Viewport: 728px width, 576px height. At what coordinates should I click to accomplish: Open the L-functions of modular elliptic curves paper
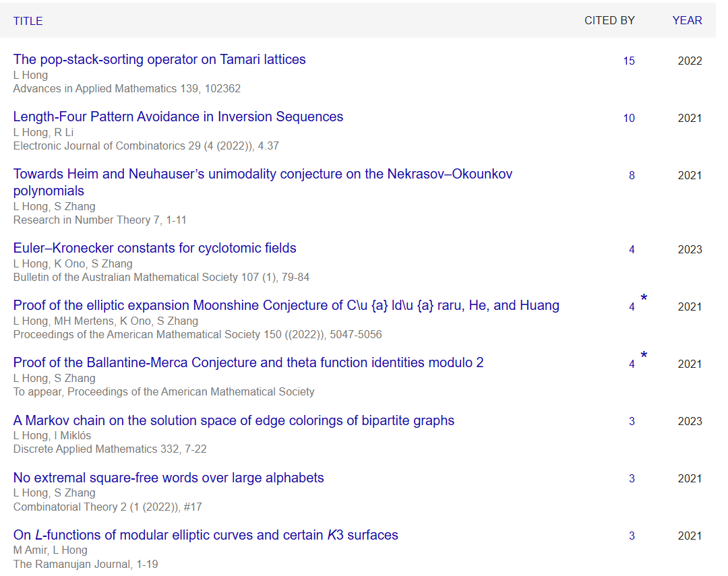point(206,535)
